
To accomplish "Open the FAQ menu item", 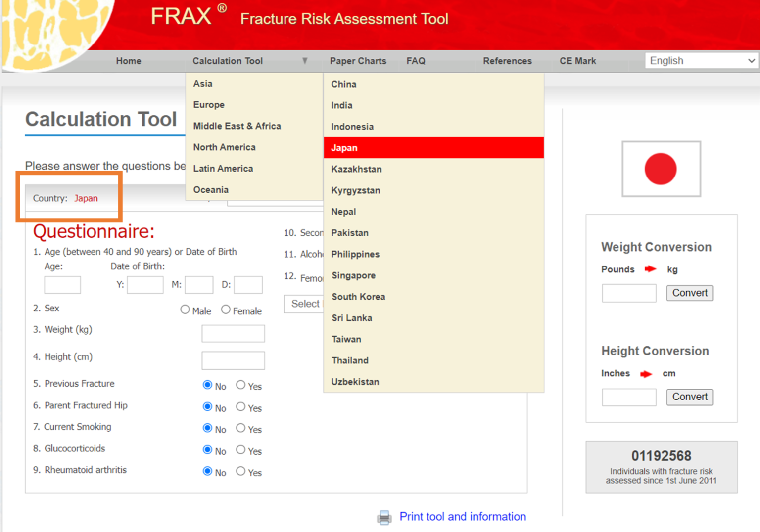I will point(416,60).
